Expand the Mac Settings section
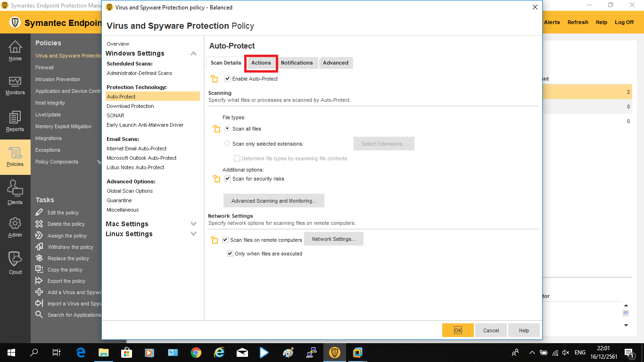Screen dimensions: 644x362 coord(193,224)
